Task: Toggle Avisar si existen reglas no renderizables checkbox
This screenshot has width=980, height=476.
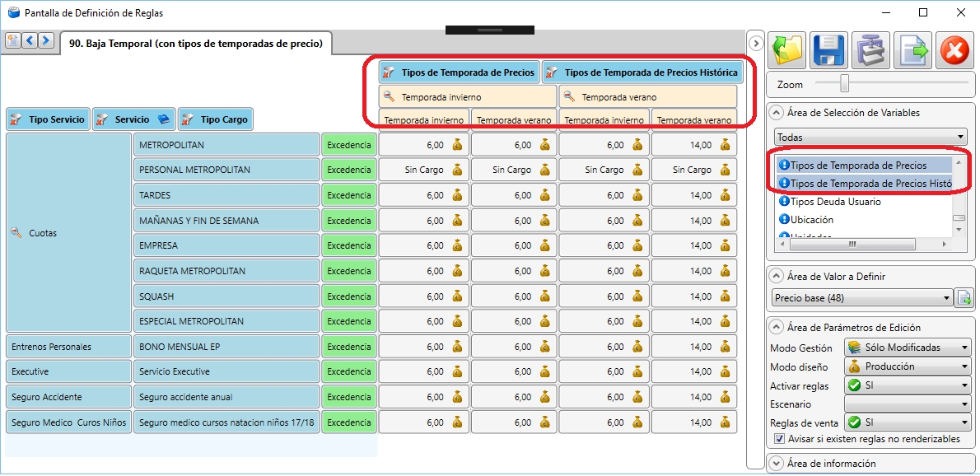Action: [x=779, y=439]
